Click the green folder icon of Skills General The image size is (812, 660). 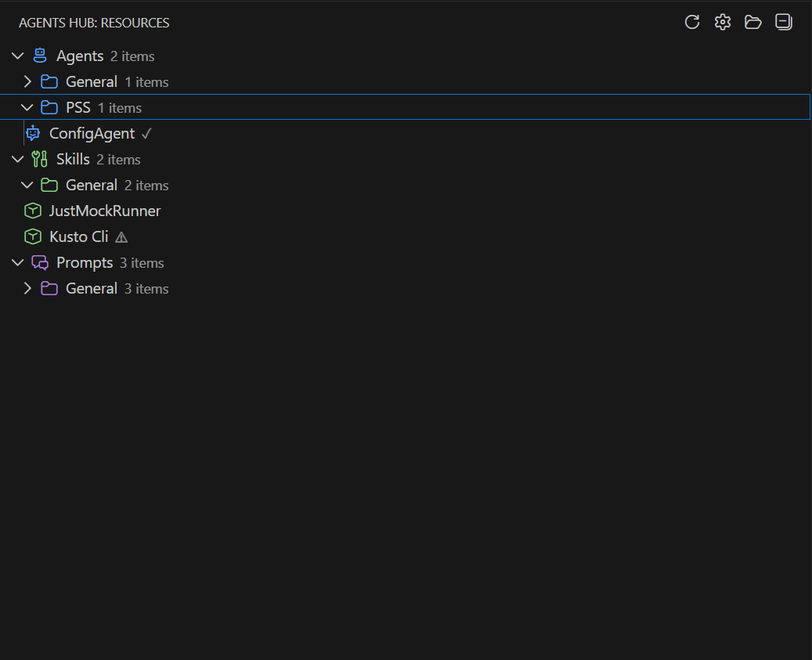coord(49,185)
